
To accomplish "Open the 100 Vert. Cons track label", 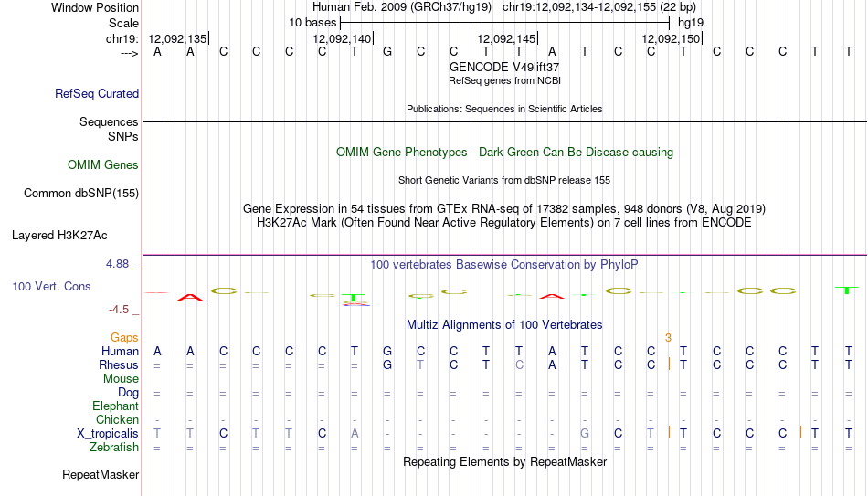I will 51,286.
